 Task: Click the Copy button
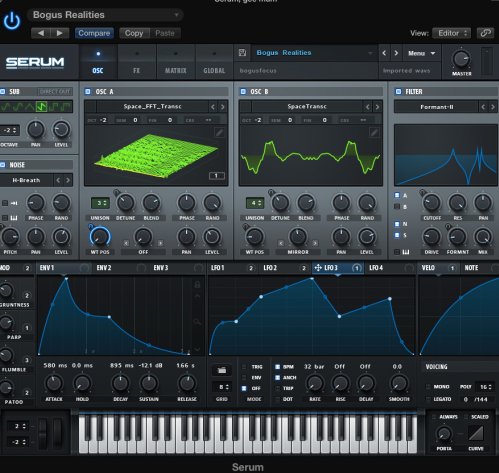134,33
